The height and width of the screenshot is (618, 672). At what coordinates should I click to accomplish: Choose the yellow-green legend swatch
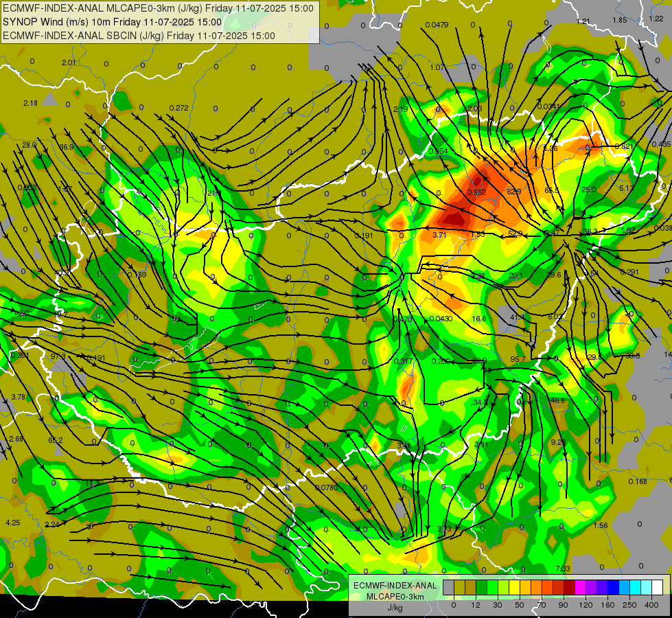tap(503, 588)
